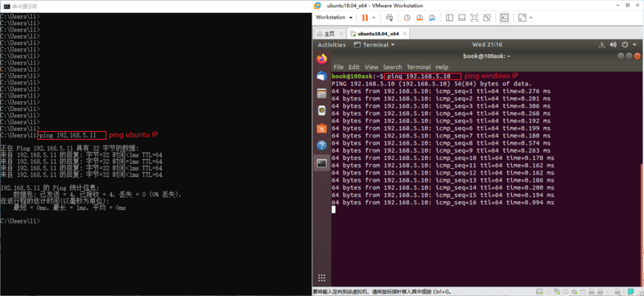Screen dimensions: 644x296
Task: Open the Workstation menu dropdown
Action: (334, 18)
